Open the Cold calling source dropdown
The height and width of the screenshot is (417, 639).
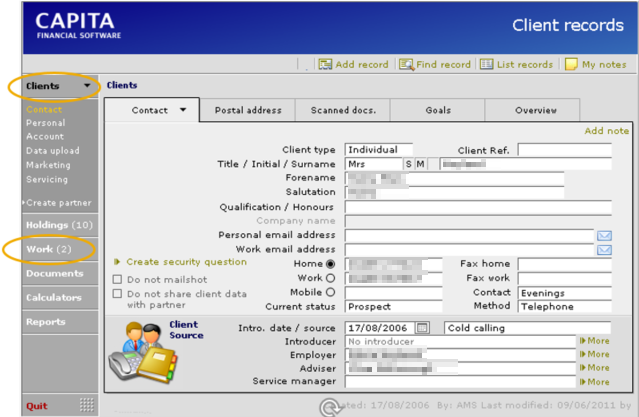(x=527, y=328)
